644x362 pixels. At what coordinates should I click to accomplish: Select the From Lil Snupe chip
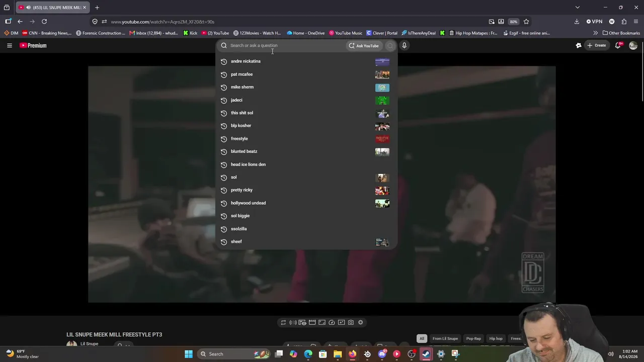(445, 338)
